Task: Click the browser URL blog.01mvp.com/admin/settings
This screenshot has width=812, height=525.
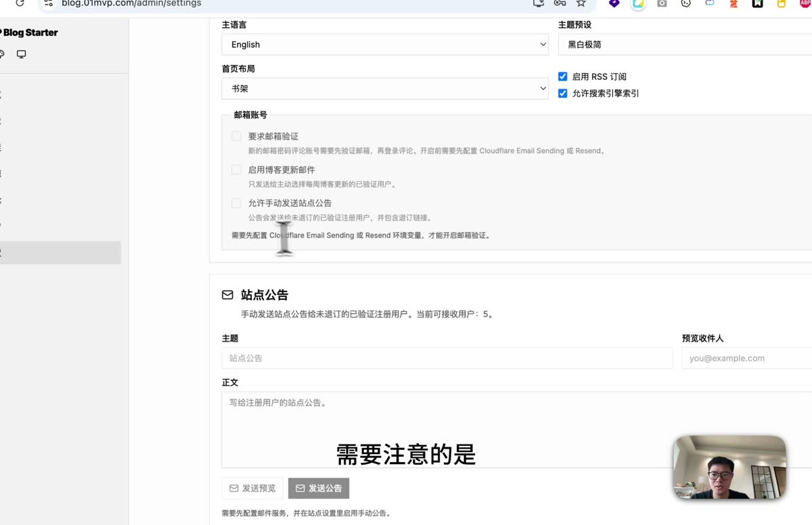Action: (x=131, y=3)
